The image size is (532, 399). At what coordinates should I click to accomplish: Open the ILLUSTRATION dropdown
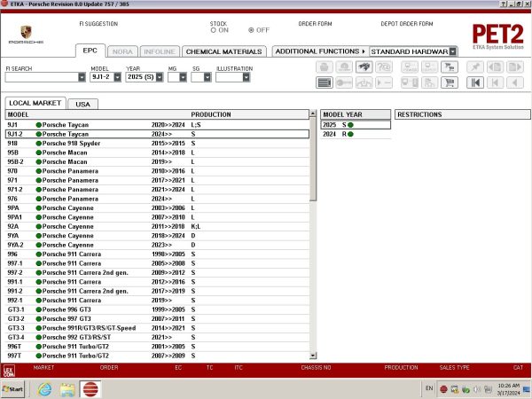246,77
